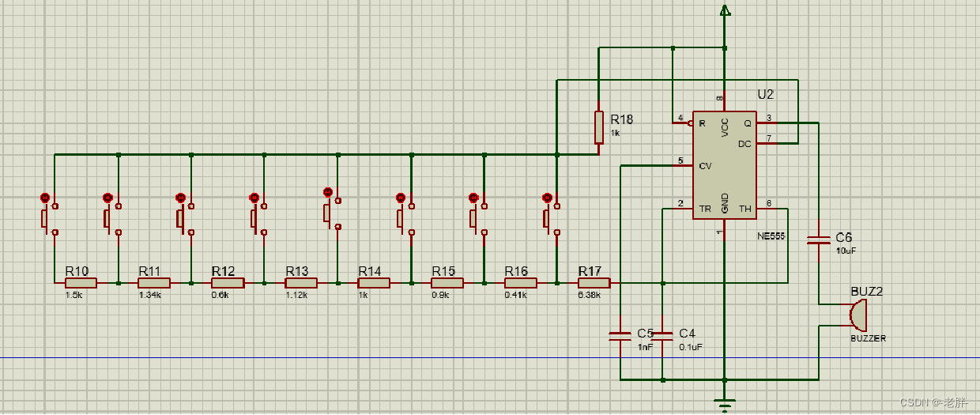Click the 0.1uF value text
The height and width of the screenshot is (415, 980).
[x=691, y=346]
